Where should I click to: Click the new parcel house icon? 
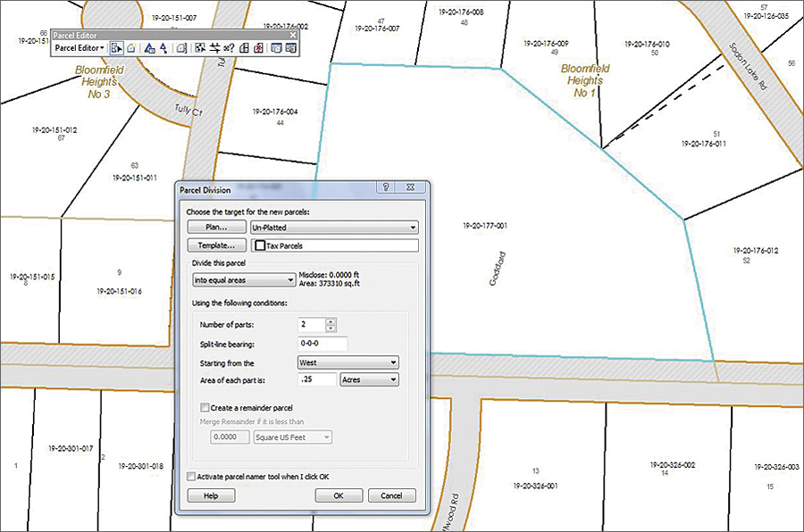pyautogui.click(x=131, y=48)
